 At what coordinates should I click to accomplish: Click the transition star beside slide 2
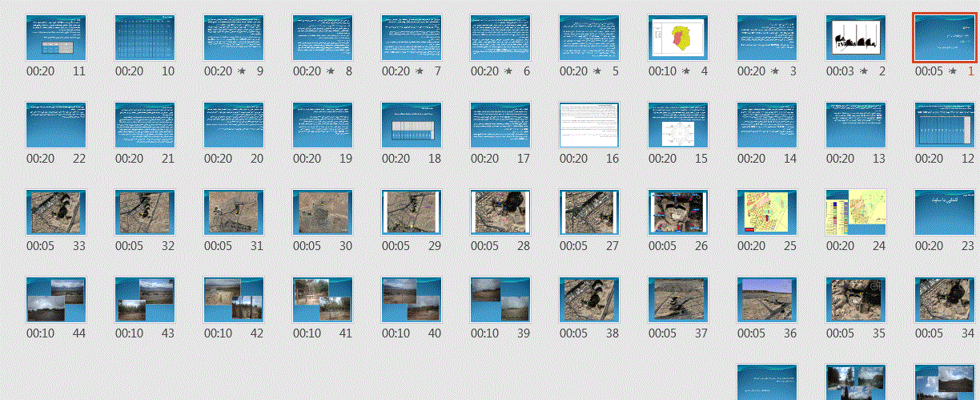pos(863,71)
